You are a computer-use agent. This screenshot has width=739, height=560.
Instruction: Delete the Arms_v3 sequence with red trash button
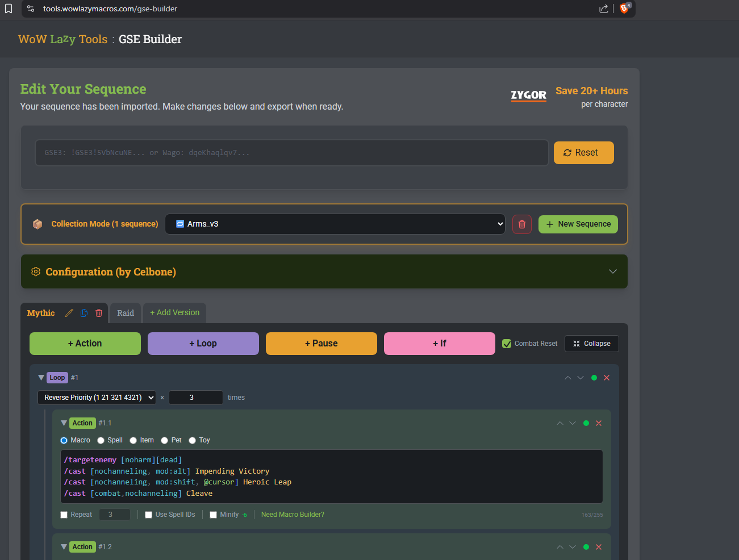pos(521,224)
